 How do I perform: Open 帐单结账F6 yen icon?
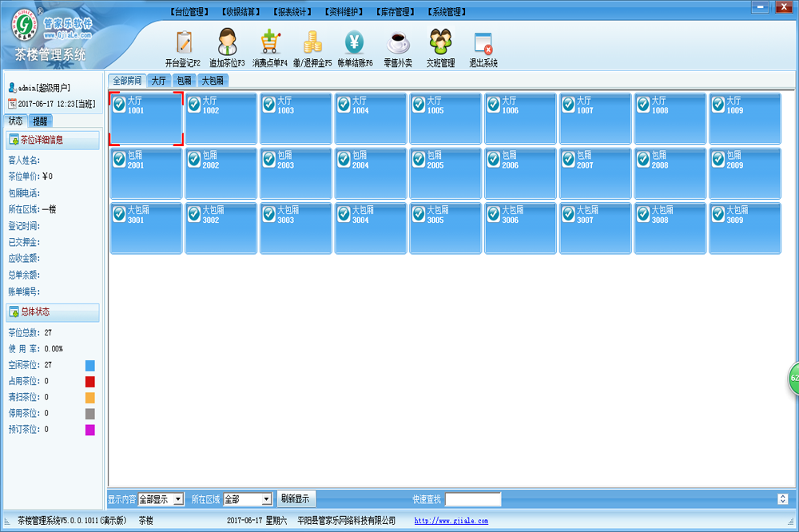(355, 42)
